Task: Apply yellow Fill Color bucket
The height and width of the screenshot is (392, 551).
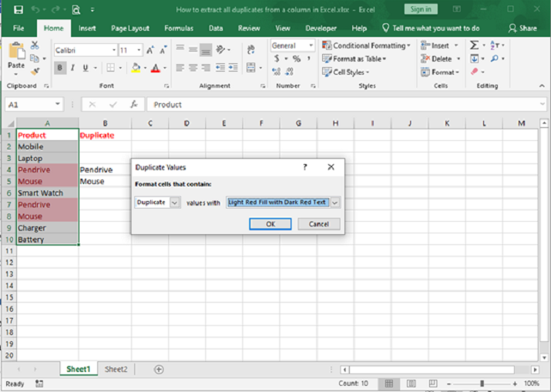Action: tap(136, 68)
